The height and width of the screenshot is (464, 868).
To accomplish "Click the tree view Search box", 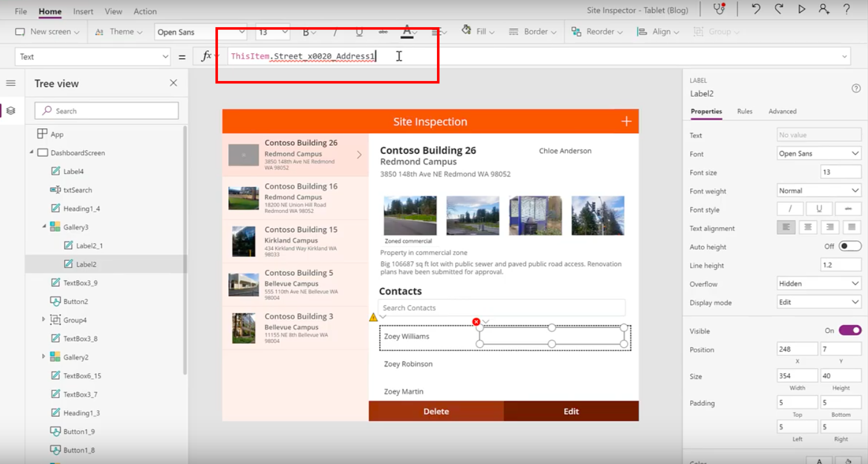I will [x=107, y=111].
